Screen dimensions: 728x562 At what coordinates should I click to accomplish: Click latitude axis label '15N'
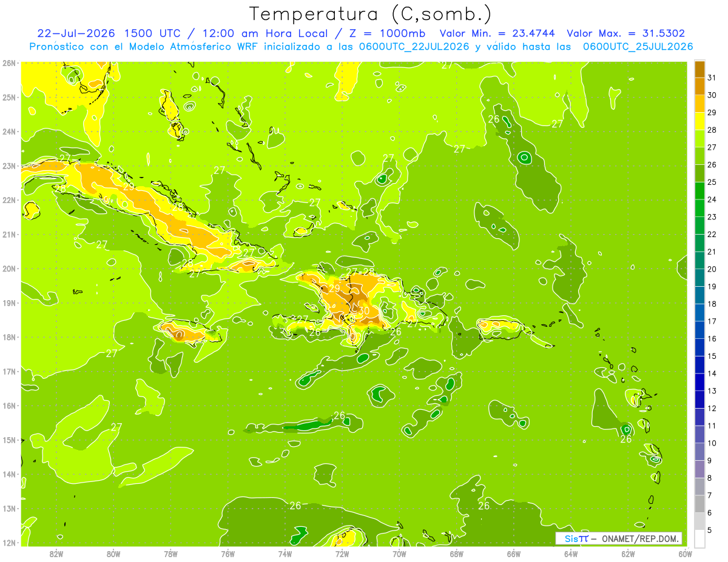(8, 440)
